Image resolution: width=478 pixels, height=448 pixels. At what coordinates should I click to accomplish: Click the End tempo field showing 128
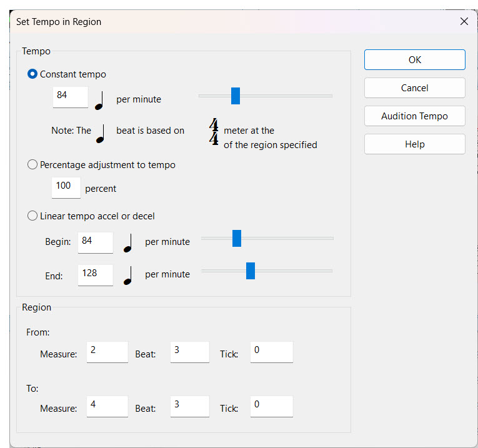[95, 274]
